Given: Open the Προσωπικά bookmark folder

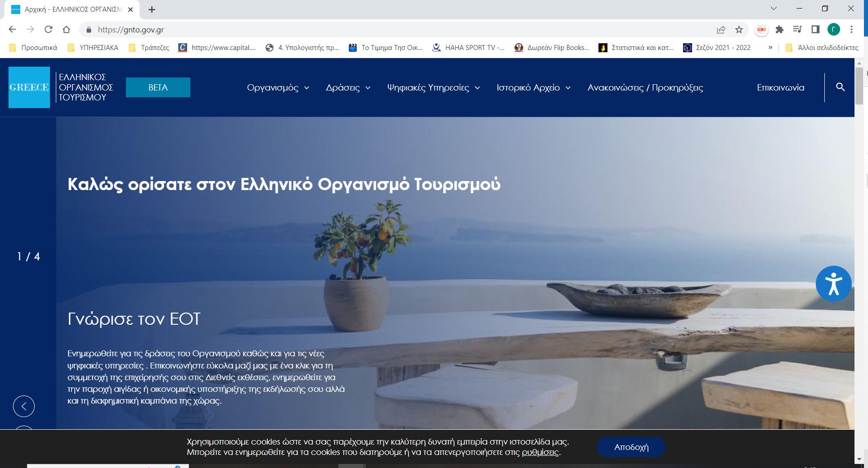Looking at the screenshot, I should (33, 47).
